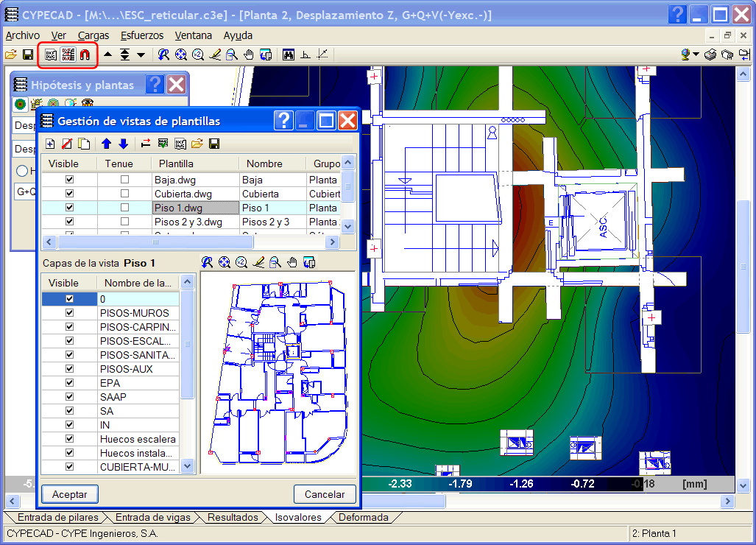Toggle visibility of layer EPA
This screenshot has height=545, width=756.
point(69,382)
